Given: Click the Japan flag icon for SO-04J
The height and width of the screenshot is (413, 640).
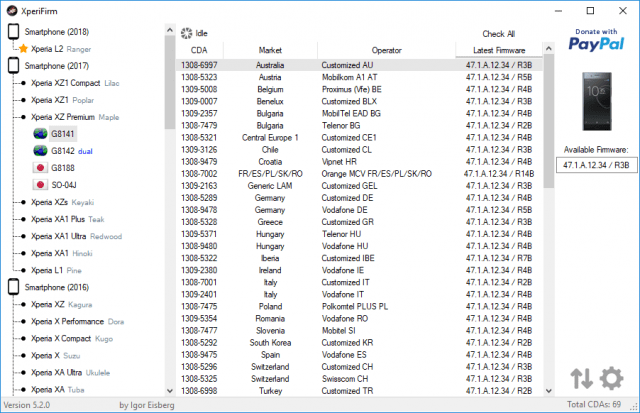Looking at the screenshot, I should 40,185.
